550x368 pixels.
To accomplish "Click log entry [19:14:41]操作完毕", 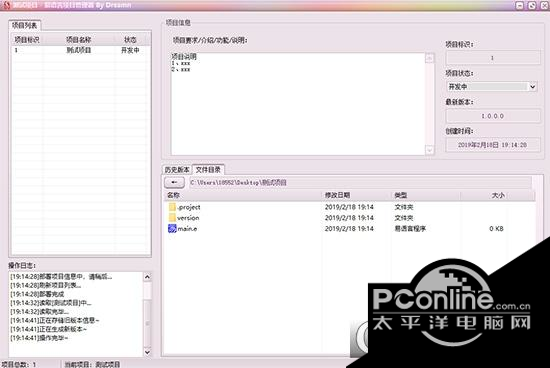I will (x=39, y=338).
